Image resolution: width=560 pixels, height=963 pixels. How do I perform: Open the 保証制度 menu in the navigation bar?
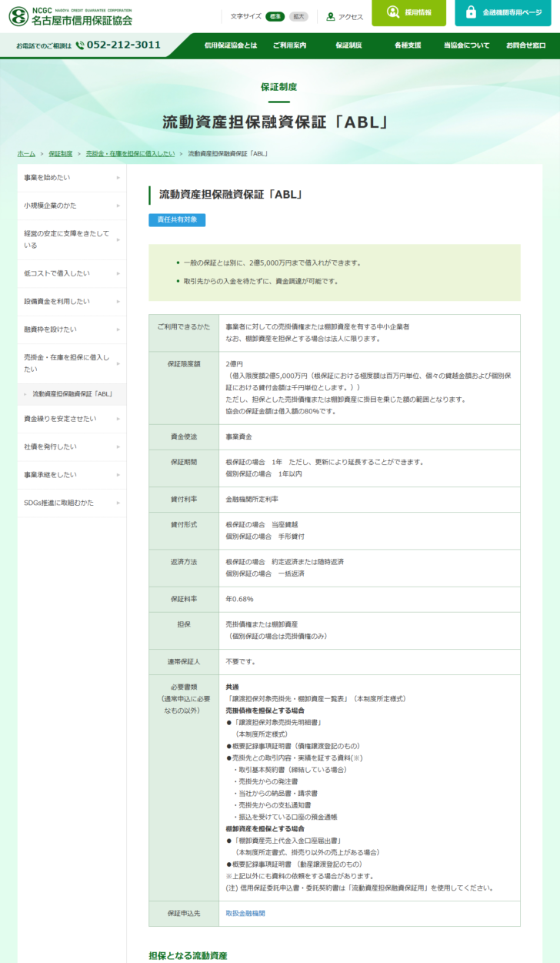pos(348,45)
